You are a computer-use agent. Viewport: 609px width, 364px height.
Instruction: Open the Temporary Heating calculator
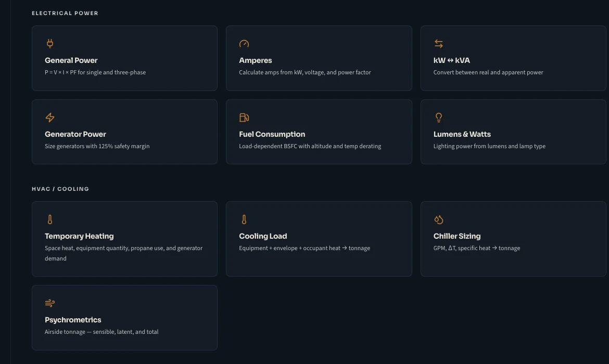click(x=125, y=239)
